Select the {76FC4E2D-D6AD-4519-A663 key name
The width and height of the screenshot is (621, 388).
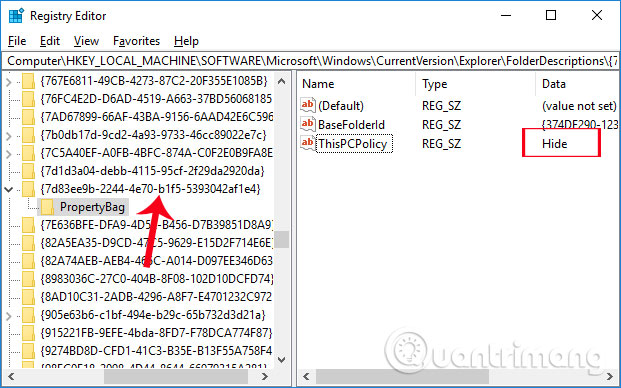156,99
